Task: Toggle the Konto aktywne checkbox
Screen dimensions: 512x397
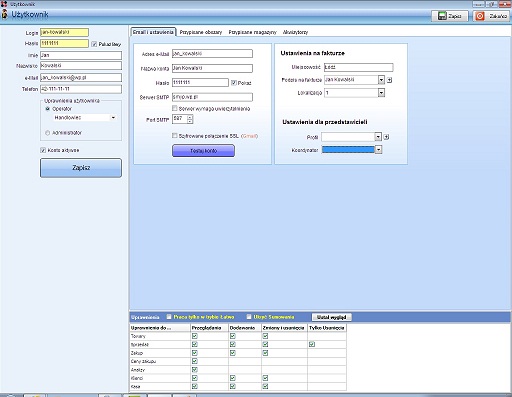Action: (x=43, y=150)
